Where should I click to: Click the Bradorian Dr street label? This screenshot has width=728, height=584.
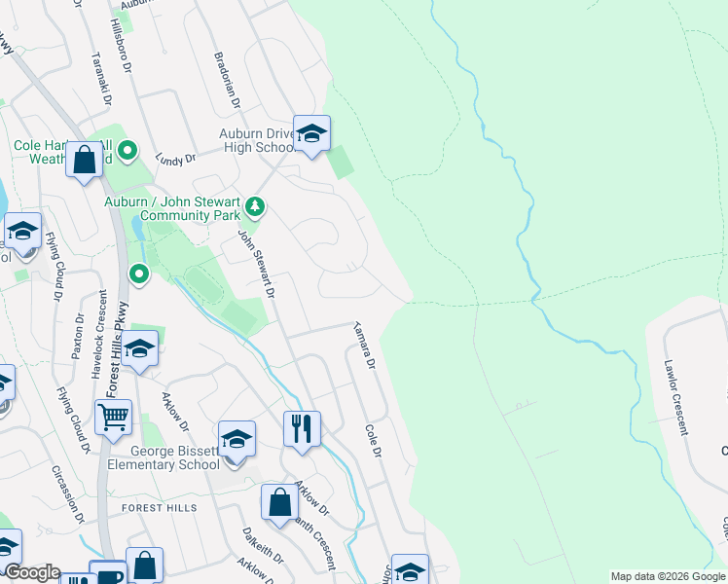point(228,81)
